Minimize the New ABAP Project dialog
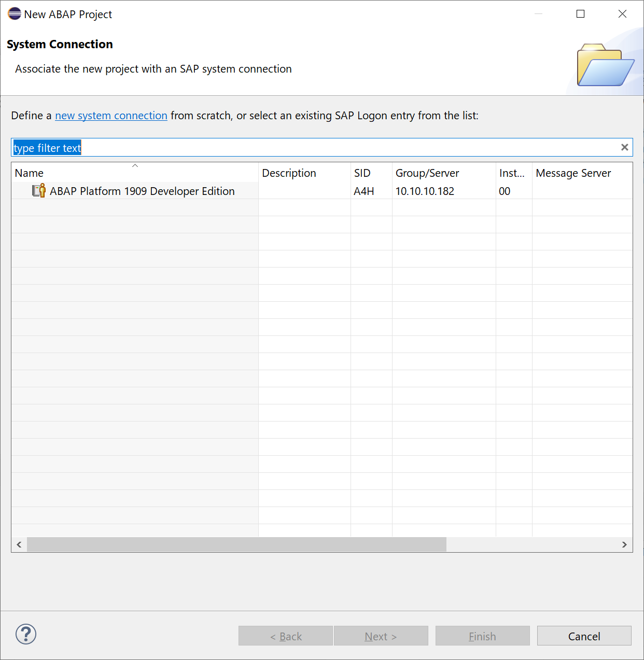Viewport: 644px width, 660px height. click(539, 14)
